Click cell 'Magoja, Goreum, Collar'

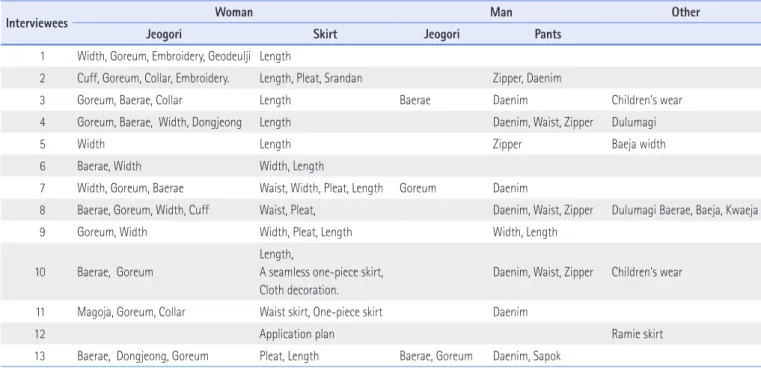(x=131, y=312)
